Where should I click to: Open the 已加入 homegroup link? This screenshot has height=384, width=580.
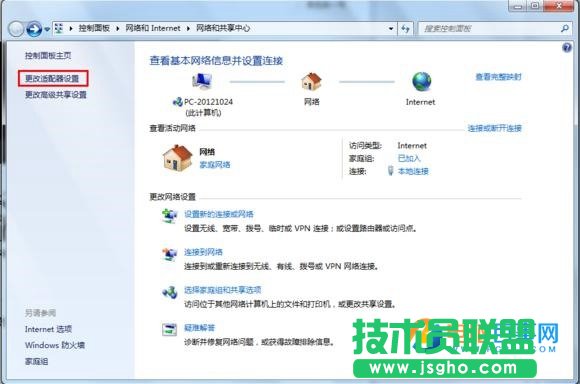[x=409, y=158]
